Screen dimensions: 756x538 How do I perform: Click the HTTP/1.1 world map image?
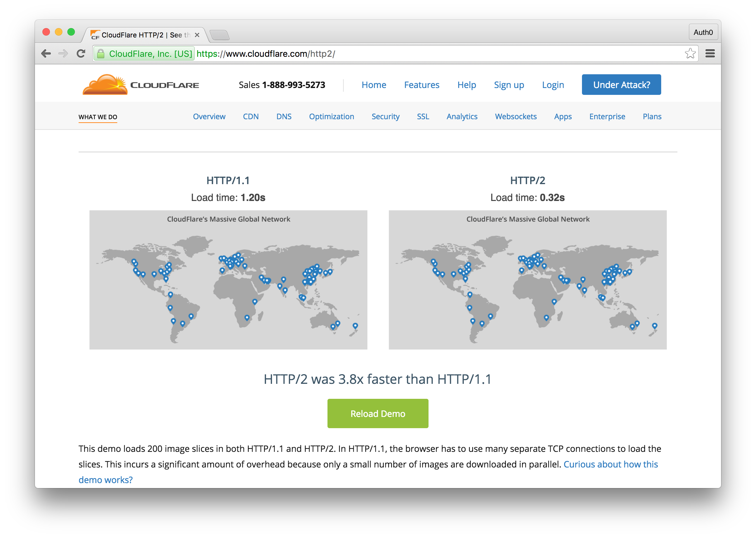point(228,280)
